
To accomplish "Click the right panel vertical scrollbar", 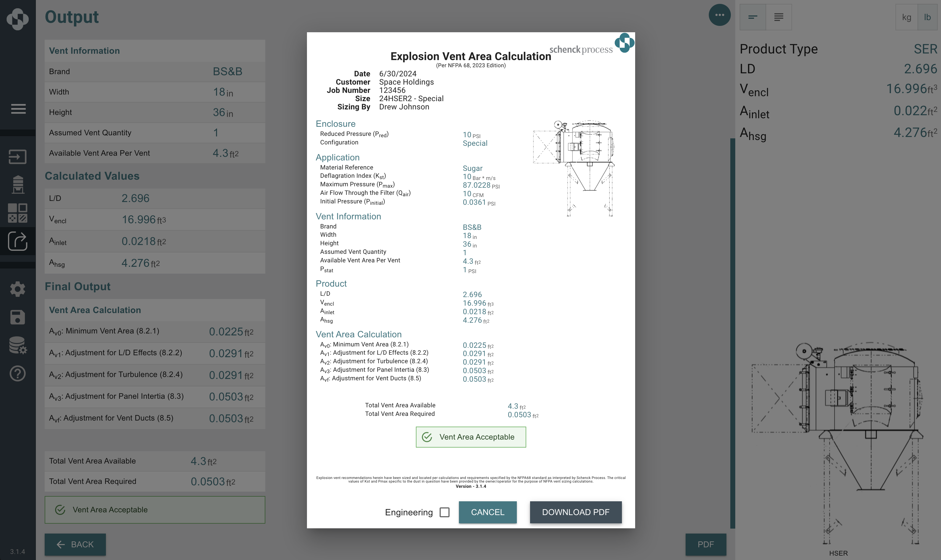I will pos(733,333).
